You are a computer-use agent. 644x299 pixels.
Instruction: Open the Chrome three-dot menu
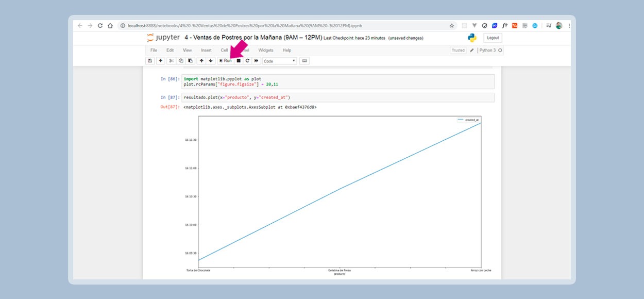click(x=569, y=25)
